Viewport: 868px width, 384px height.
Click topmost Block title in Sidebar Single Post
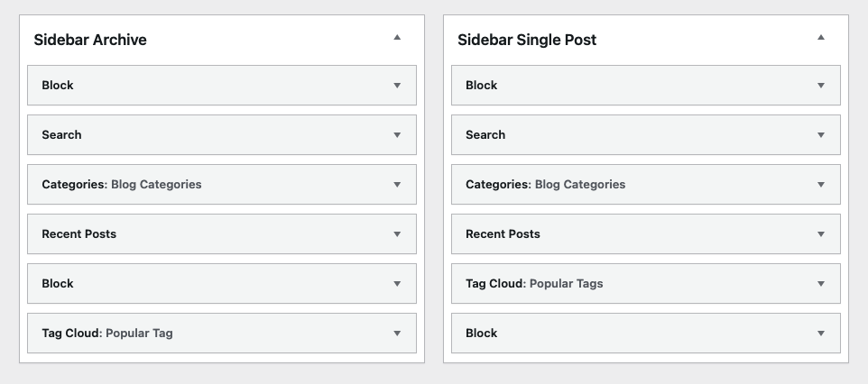tap(482, 86)
